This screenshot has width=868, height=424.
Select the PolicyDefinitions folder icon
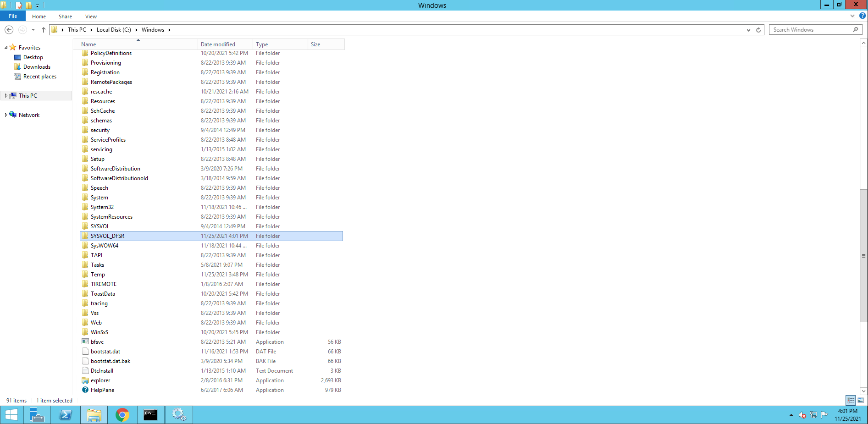tap(85, 53)
